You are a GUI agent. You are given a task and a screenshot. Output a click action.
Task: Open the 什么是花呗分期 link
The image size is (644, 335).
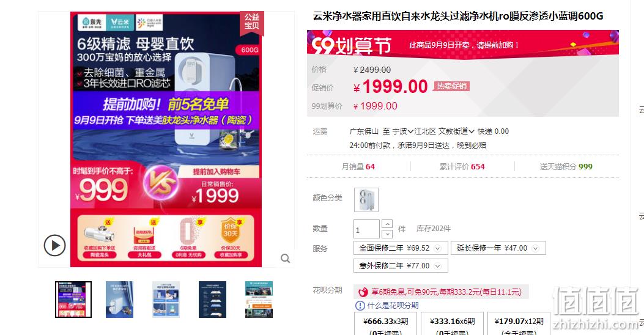coord(393,306)
